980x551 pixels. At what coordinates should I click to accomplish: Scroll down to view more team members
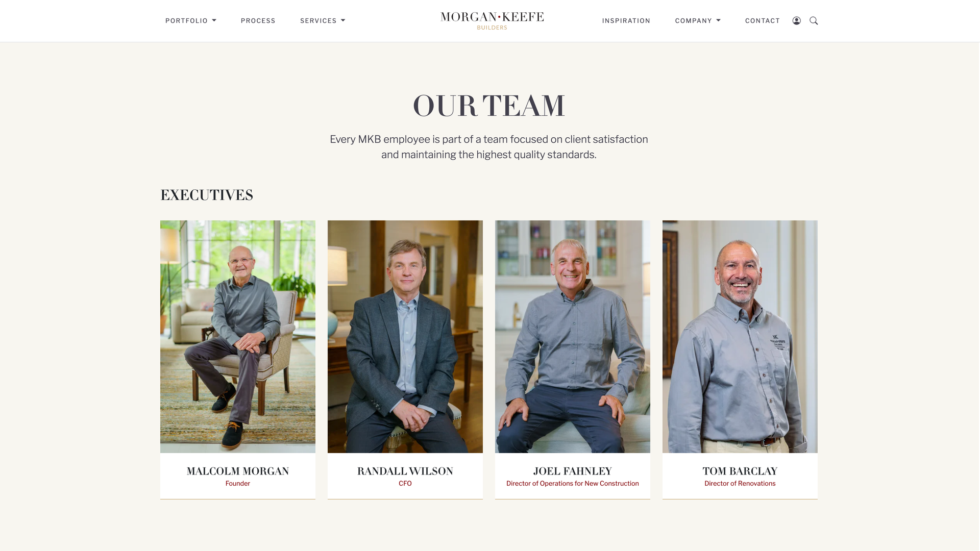(489, 528)
